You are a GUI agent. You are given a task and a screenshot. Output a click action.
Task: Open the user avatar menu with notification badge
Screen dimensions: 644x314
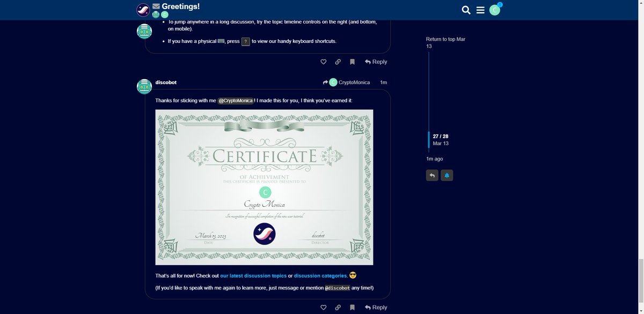tap(495, 10)
